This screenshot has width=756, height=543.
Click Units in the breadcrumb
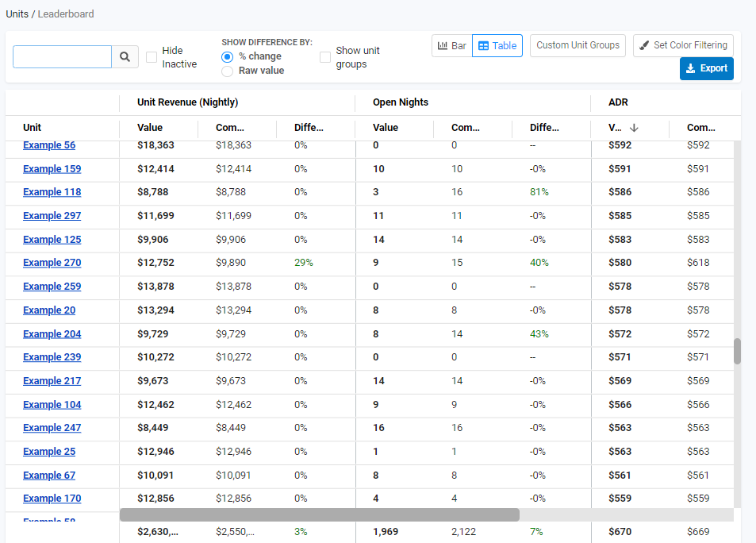tap(17, 13)
